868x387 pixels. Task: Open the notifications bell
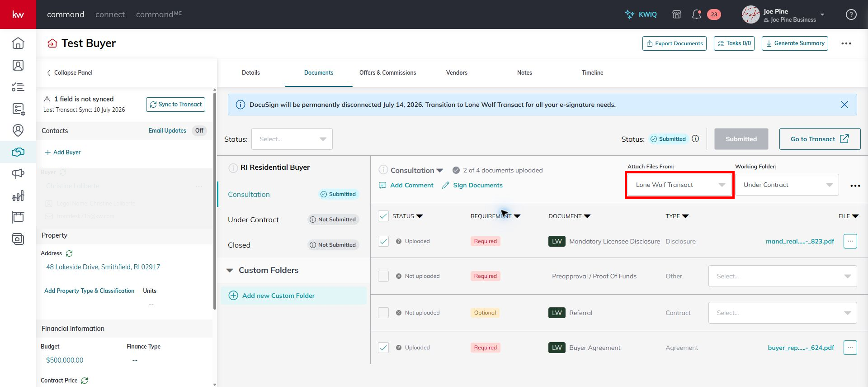(697, 14)
